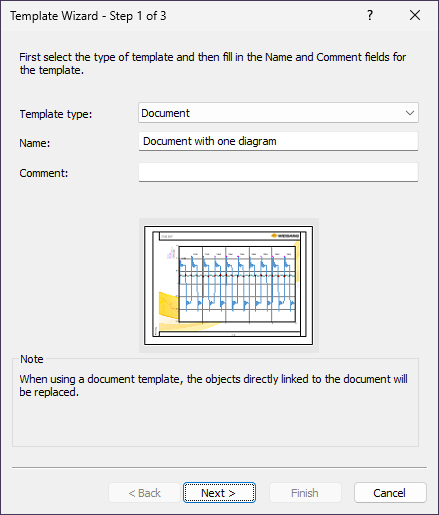Click the instruction text above the fields
This screenshot has width=439, height=515.
pyautogui.click(x=212, y=63)
